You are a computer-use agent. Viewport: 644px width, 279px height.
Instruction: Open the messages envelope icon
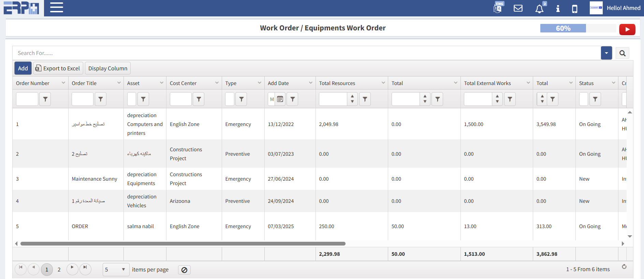518,8
